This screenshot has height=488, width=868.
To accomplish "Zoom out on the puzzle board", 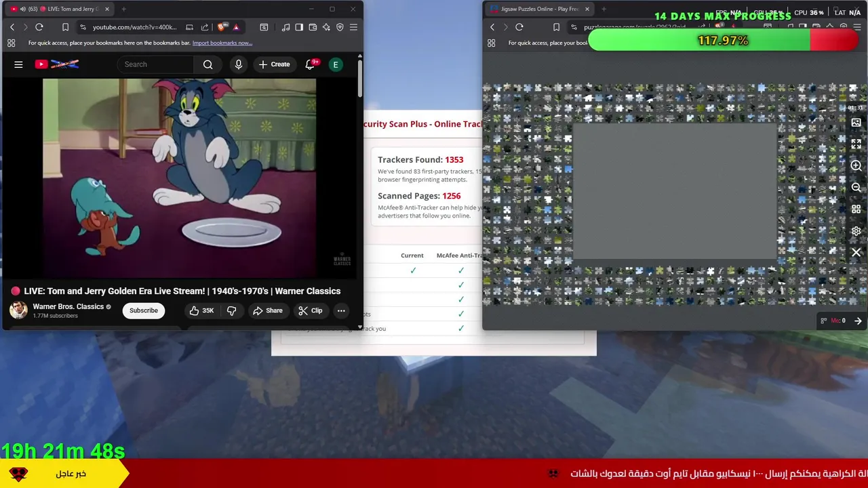I will click(856, 187).
